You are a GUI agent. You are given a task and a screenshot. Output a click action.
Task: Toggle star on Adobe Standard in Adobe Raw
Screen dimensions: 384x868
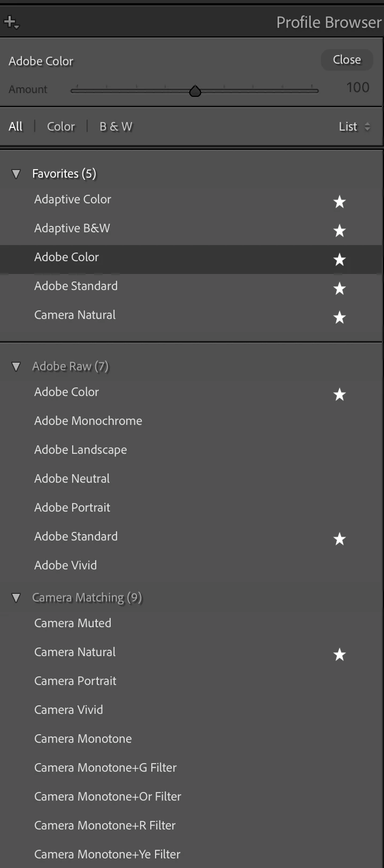tap(340, 539)
